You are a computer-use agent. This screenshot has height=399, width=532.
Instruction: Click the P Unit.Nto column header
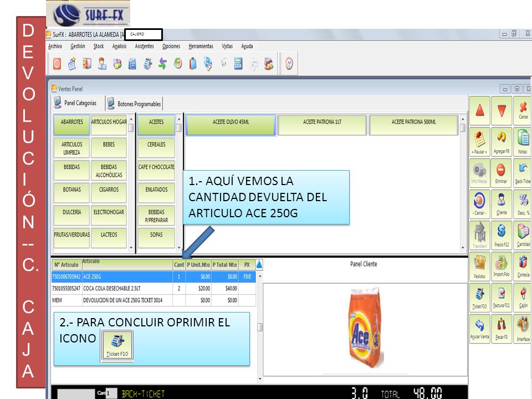point(198,265)
